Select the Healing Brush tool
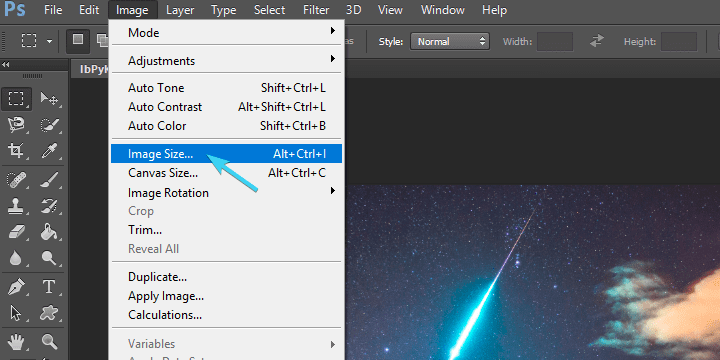The height and width of the screenshot is (360, 720). tap(17, 180)
